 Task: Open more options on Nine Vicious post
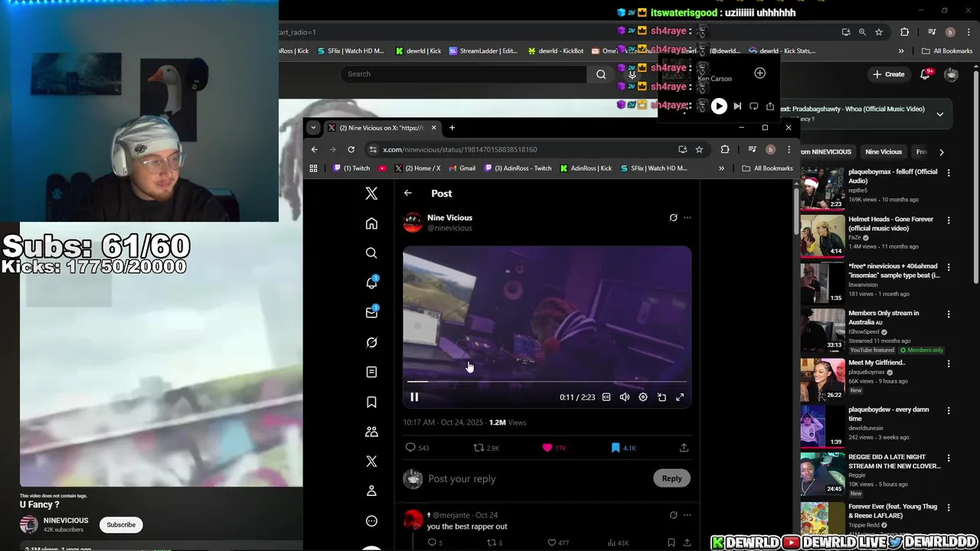(687, 217)
